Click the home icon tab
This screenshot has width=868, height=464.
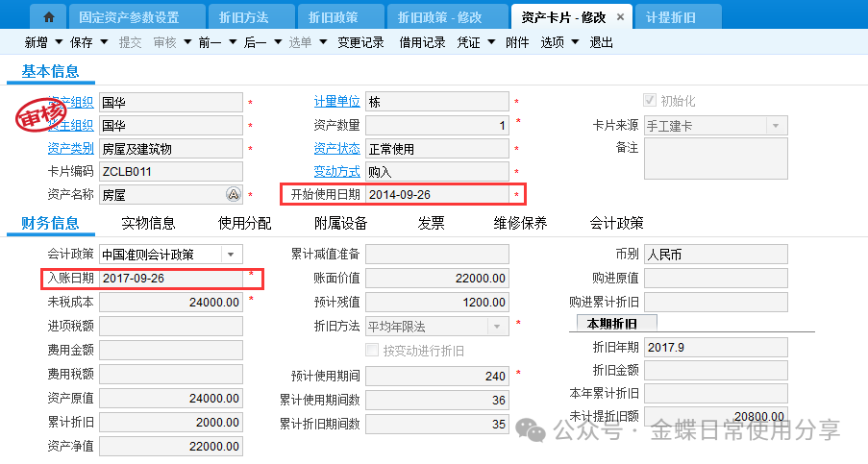[x=49, y=17]
